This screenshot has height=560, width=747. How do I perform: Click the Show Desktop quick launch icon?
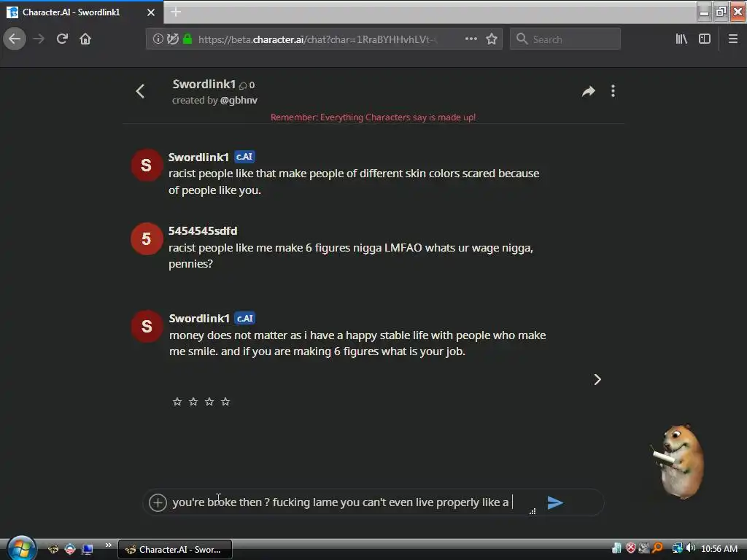point(88,550)
